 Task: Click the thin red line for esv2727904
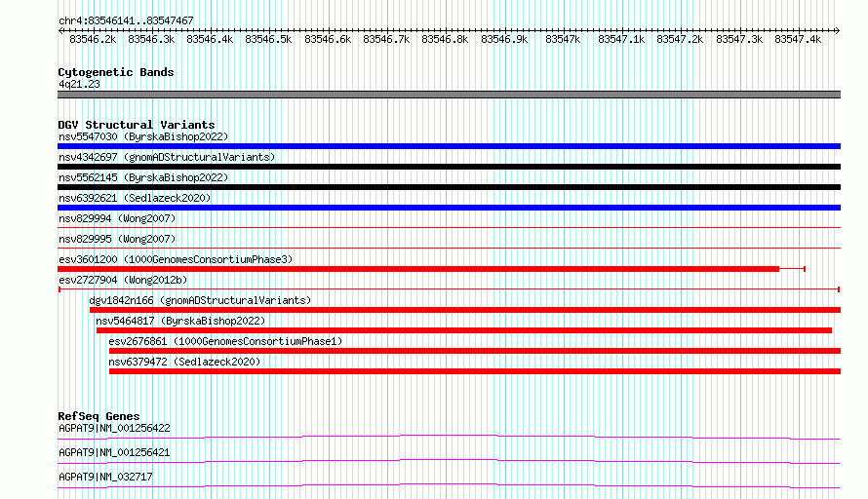[449, 289]
